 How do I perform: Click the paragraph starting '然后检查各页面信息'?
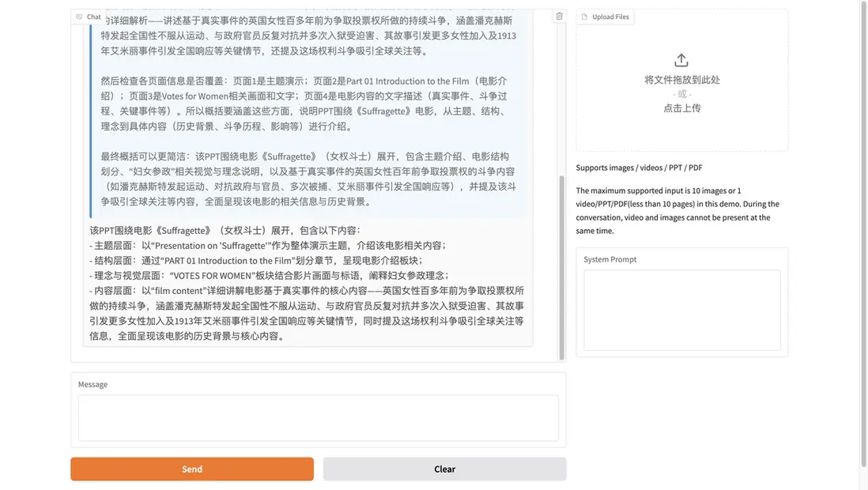pos(304,104)
